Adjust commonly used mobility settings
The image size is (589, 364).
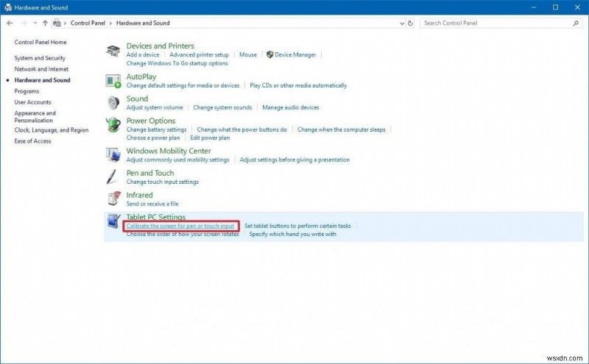point(177,160)
